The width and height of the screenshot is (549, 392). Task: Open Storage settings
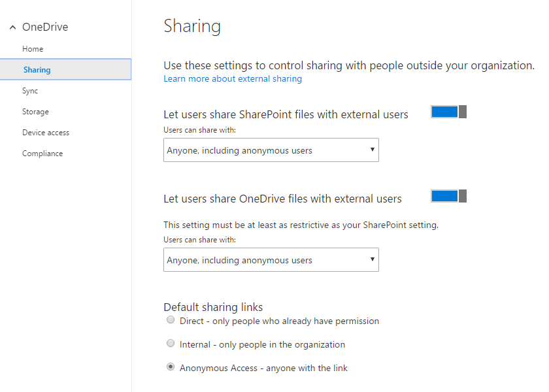(x=35, y=112)
